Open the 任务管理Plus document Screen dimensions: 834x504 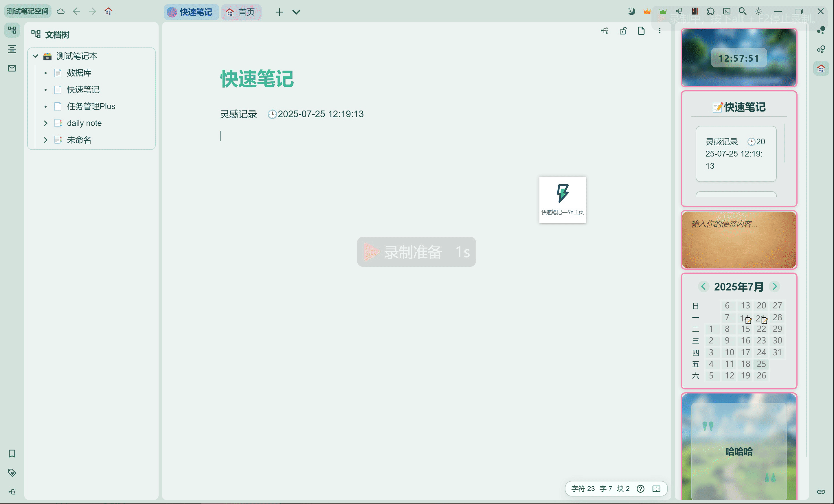tap(91, 106)
